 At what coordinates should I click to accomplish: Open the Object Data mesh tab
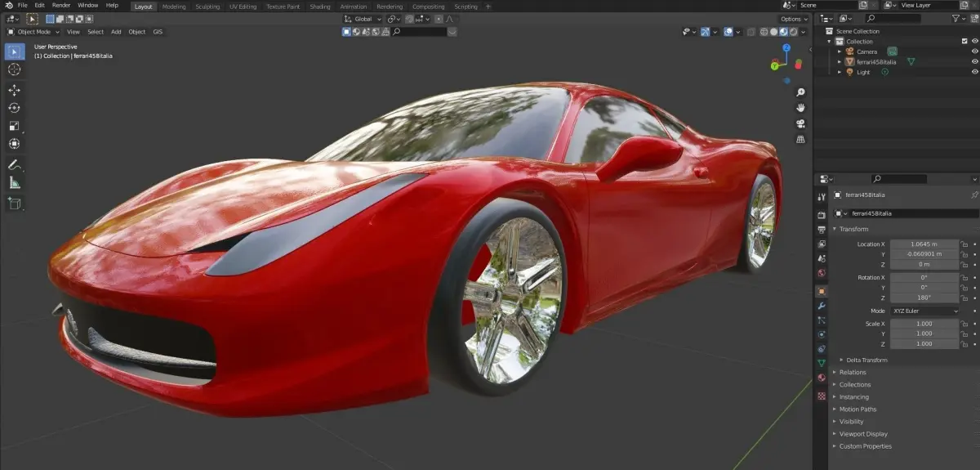pyautogui.click(x=822, y=363)
